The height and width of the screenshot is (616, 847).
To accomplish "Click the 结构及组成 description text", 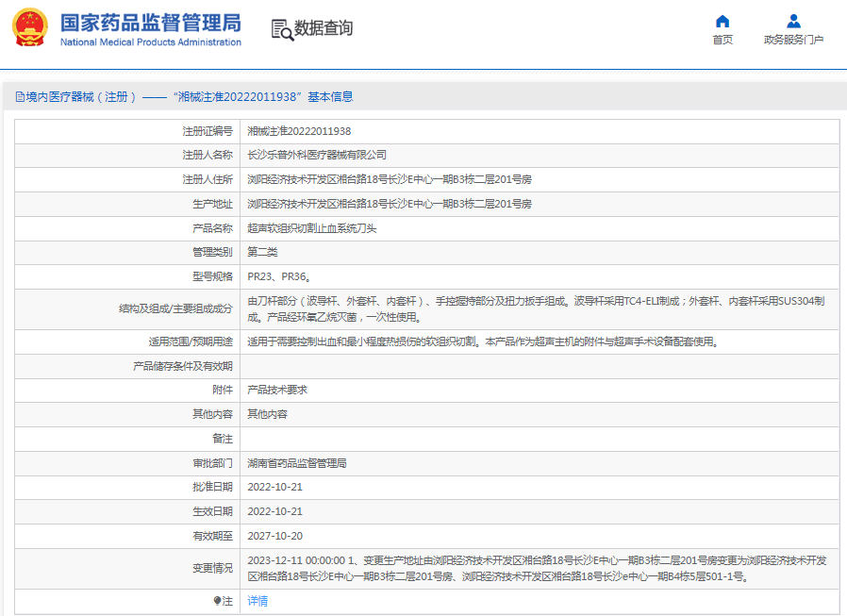I will 536,309.
